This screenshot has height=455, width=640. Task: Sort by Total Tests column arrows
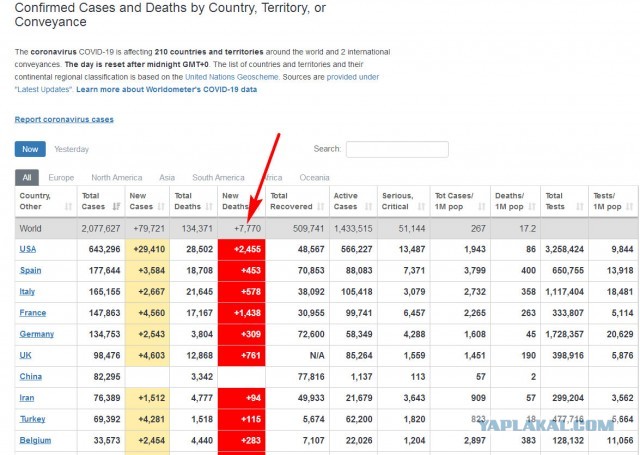pyautogui.click(x=580, y=206)
